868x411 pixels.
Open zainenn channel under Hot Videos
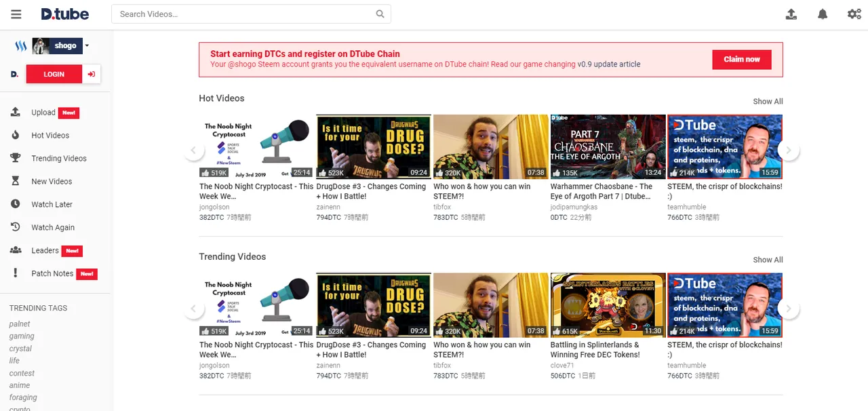point(328,207)
